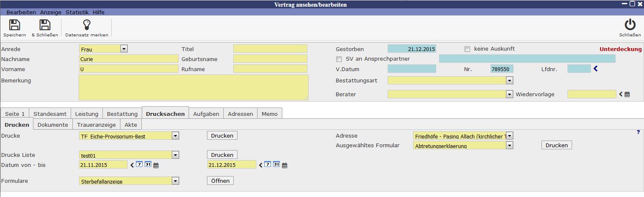Open the Formulare dropdown showing Sterbefallanzeige

click(x=175, y=181)
